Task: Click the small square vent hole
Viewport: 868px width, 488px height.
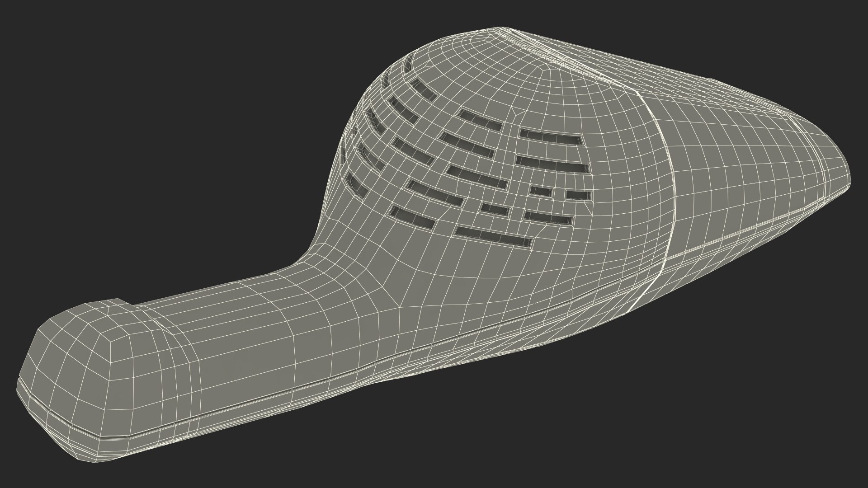Action: coord(542,191)
